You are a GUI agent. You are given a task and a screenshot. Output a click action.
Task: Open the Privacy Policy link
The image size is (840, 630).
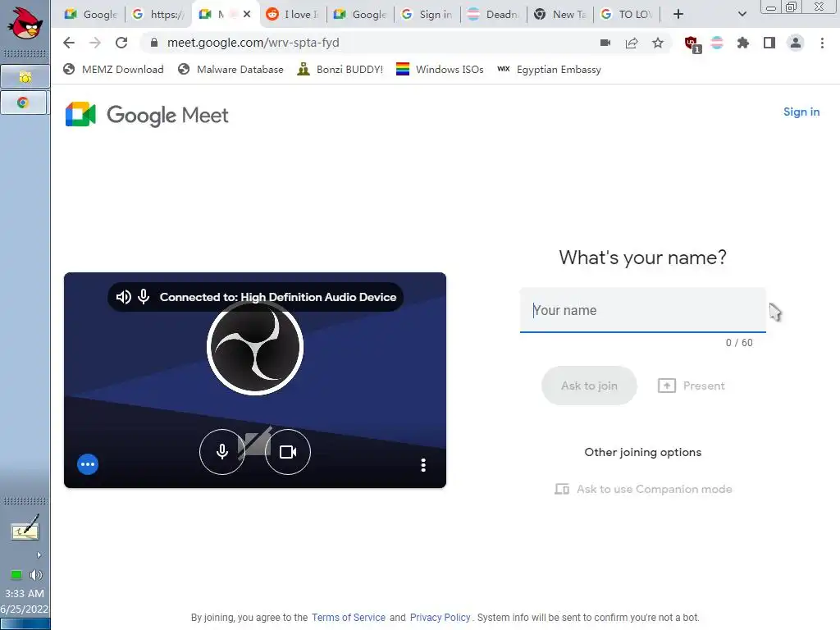point(440,617)
